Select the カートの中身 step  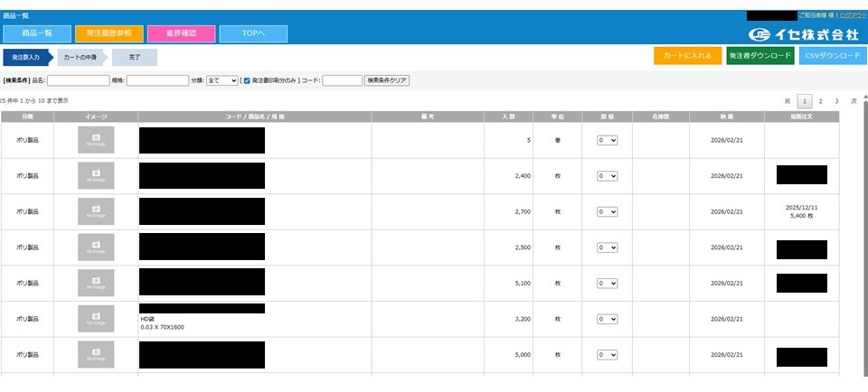[x=82, y=57]
